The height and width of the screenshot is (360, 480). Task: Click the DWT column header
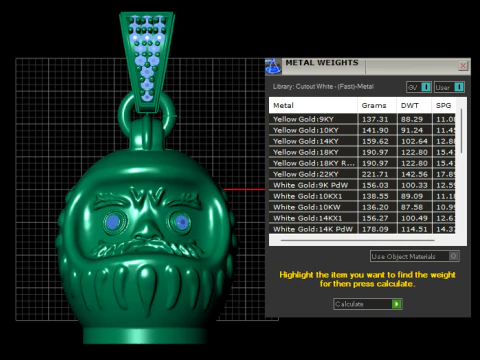click(414, 106)
